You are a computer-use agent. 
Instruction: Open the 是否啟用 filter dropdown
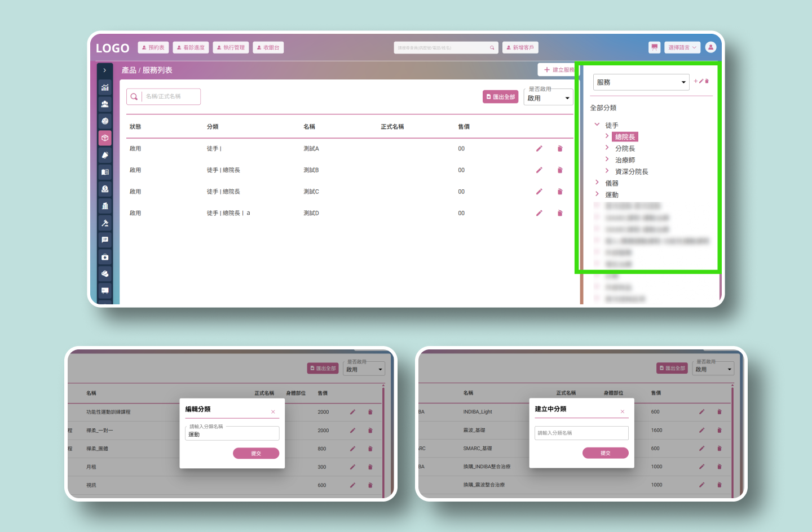[x=548, y=98]
